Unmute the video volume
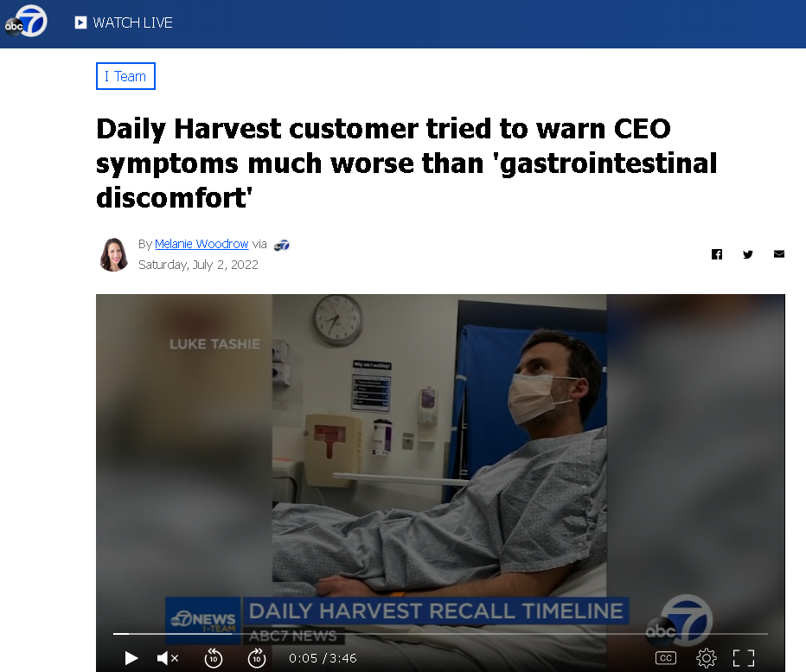This screenshot has height=672, width=806. [168, 658]
